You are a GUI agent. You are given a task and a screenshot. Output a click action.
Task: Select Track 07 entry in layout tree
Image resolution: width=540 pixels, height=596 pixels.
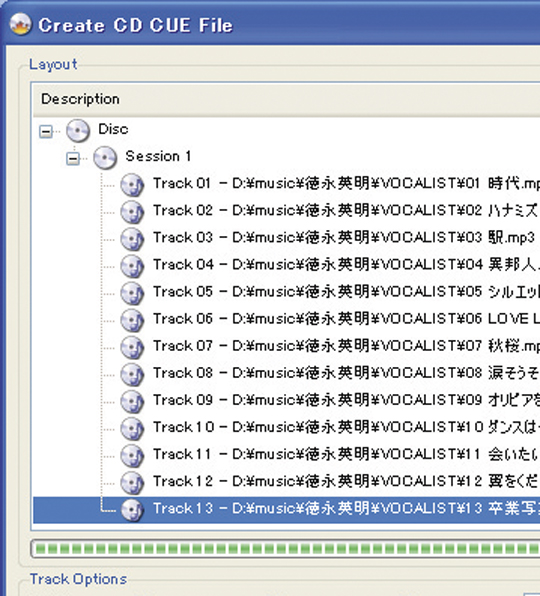(346, 346)
